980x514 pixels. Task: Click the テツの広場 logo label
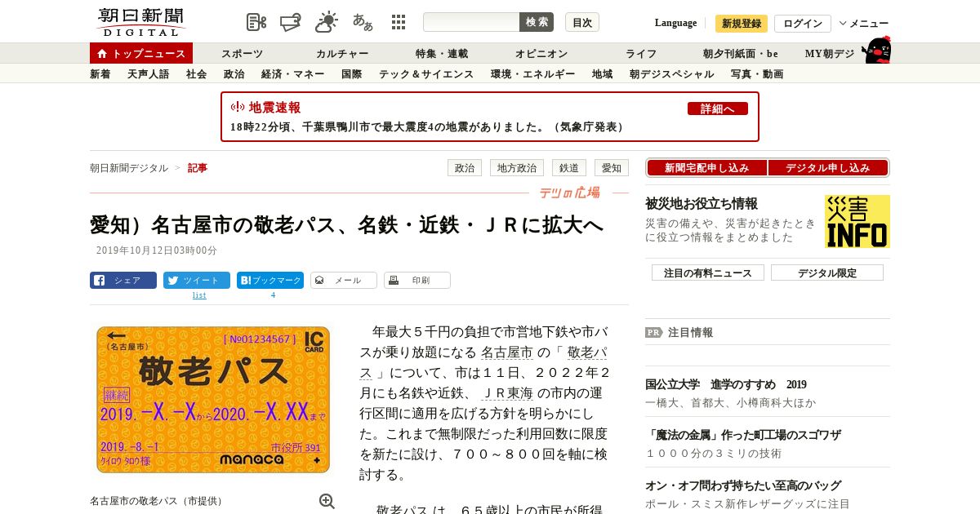pos(569,193)
